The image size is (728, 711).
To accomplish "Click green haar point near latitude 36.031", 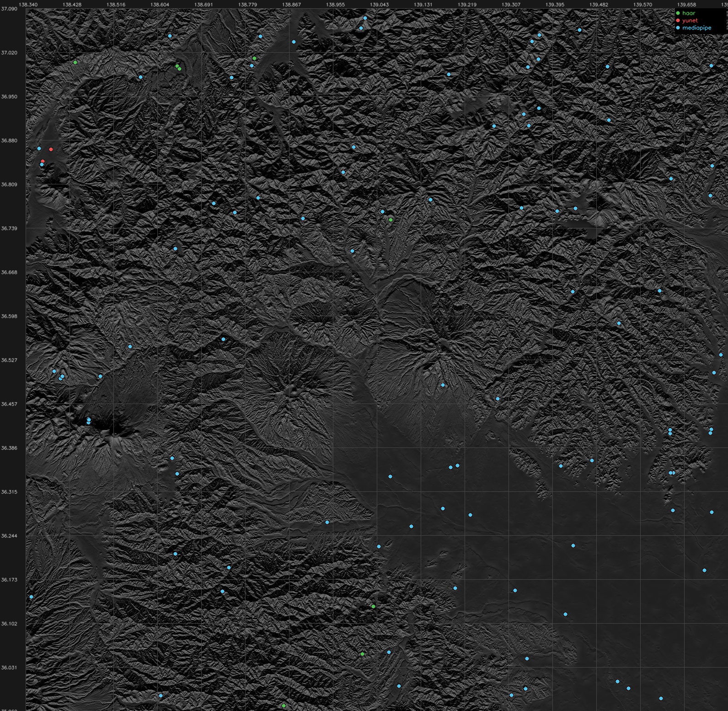I will click(362, 654).
